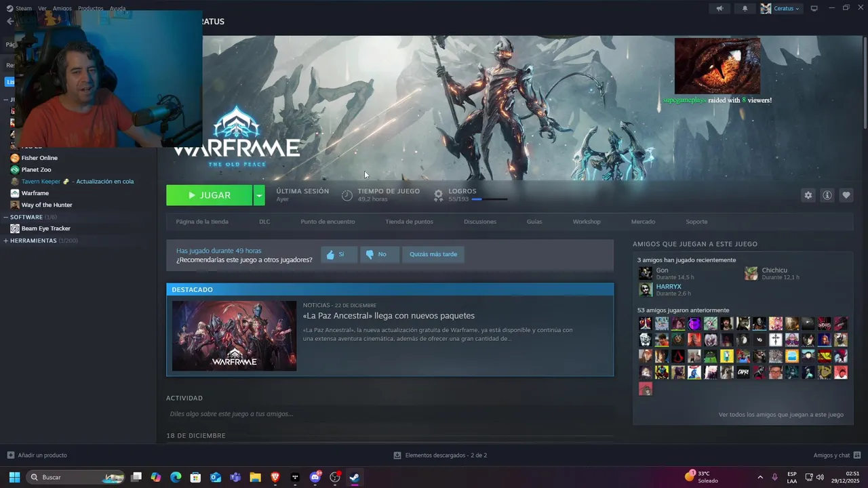Open dropdown arrow next to JUGAR

[x=258, y=195]
